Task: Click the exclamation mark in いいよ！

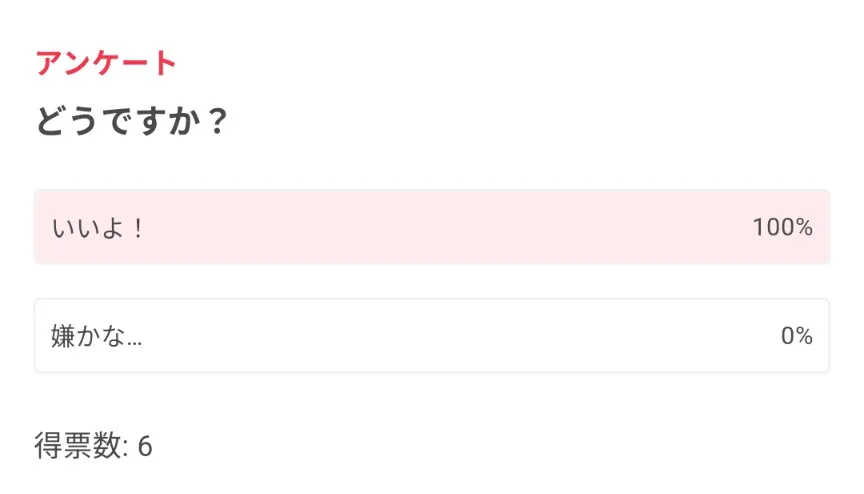Action: point(139,228)
